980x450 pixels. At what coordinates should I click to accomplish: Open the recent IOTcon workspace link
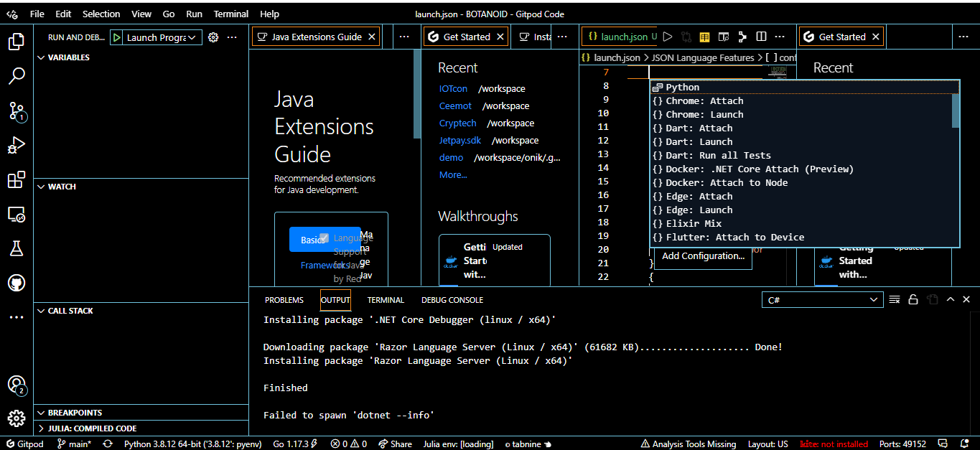(x=453, y=89)
